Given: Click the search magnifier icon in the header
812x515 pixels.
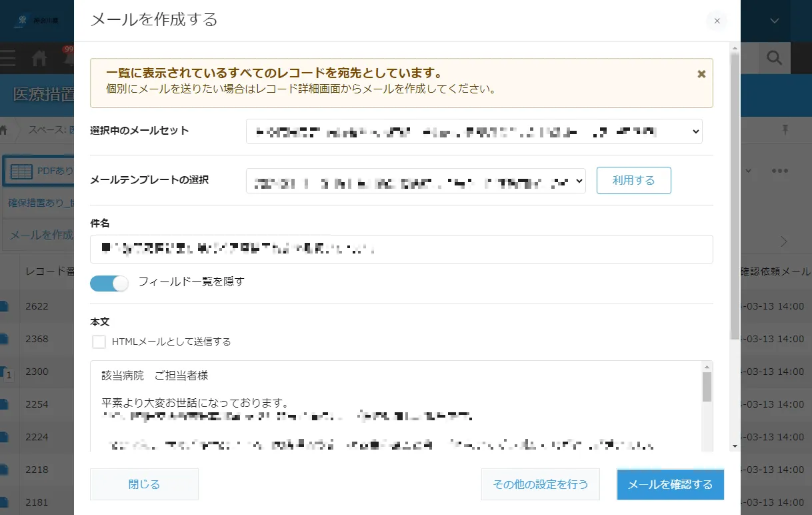Looking at the screenshot, I should coord(774,59).
